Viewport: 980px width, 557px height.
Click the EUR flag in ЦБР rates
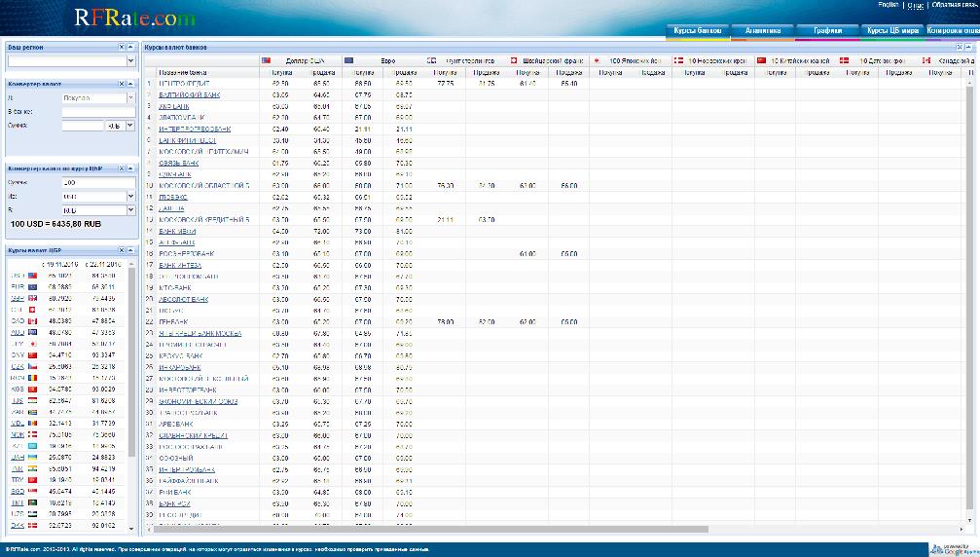click(x=32, y=287)
